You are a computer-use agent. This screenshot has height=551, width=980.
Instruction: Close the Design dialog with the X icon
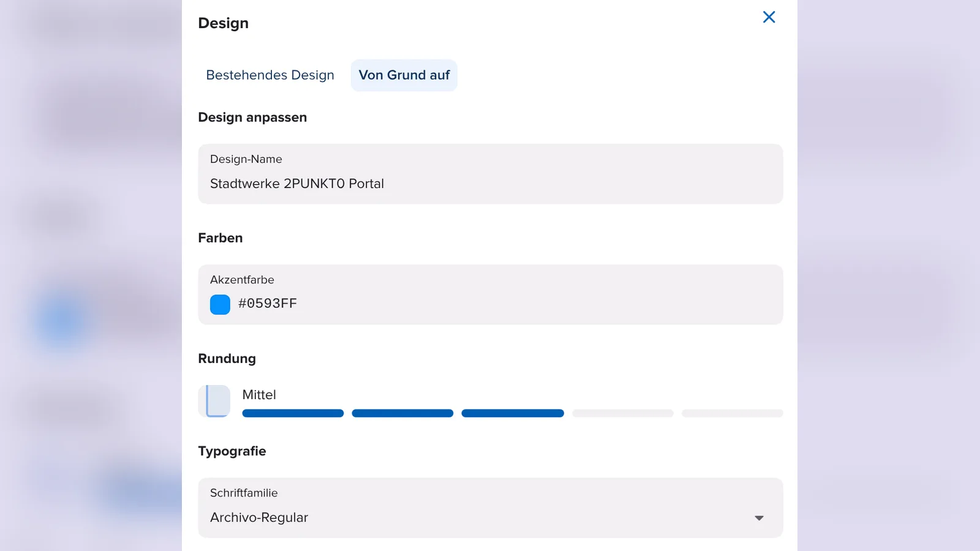[x=769, y=17]
